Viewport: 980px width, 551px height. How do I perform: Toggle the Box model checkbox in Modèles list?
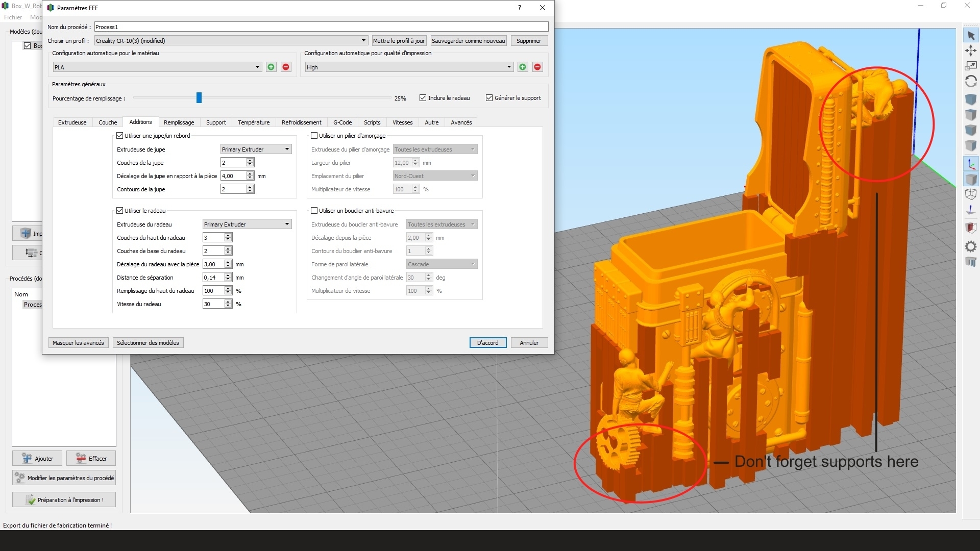[27, 45]
